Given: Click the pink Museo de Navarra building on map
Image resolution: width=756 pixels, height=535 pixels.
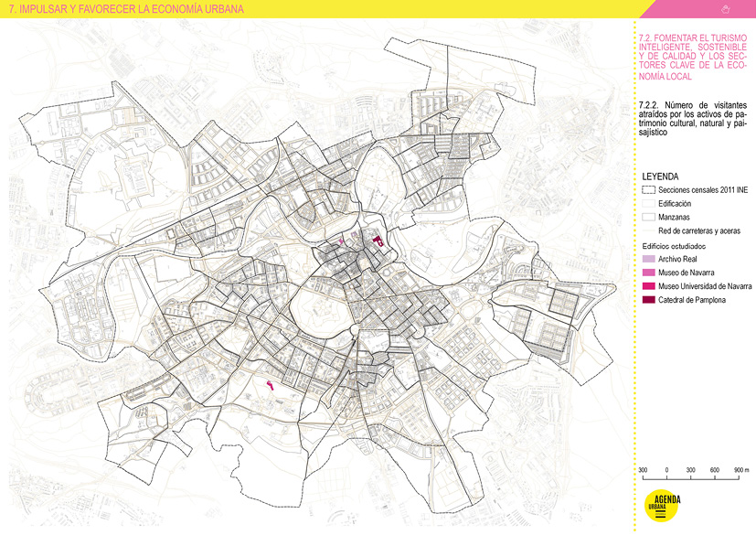Looking at the screenshot, I should [x=342, y=241].
